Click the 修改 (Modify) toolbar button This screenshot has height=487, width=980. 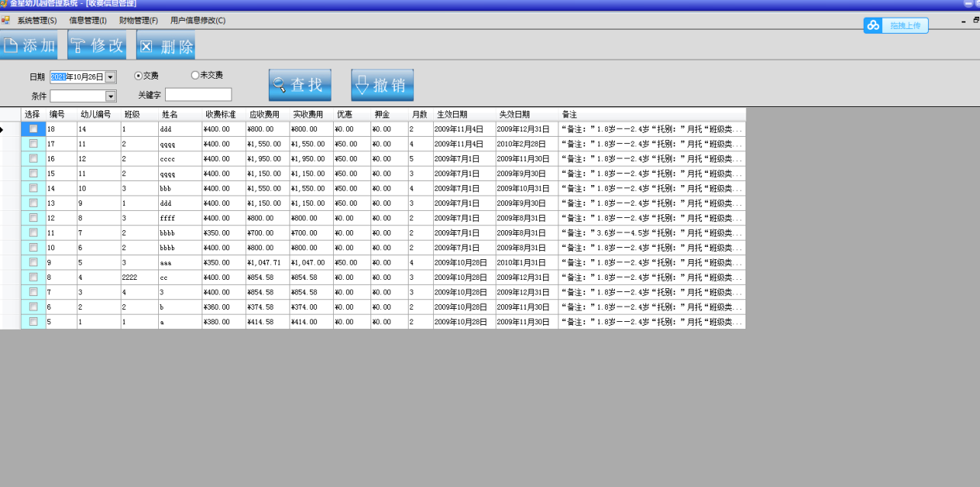(97, 45)
